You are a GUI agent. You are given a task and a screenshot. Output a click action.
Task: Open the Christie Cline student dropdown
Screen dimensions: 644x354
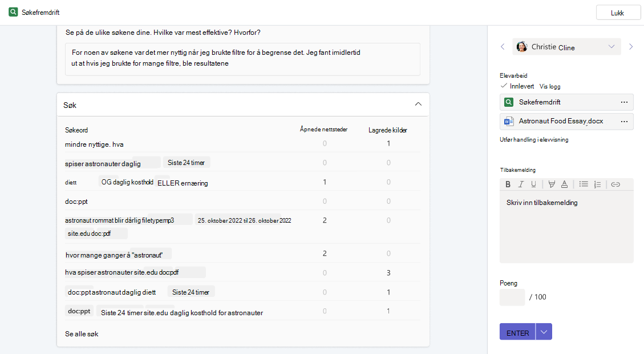[x=566, y=47]
